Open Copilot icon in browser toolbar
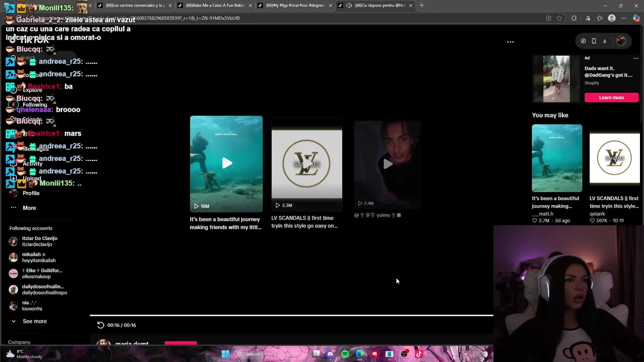Image resolution: width=644 pixels, height=362 pixels. 636,18
